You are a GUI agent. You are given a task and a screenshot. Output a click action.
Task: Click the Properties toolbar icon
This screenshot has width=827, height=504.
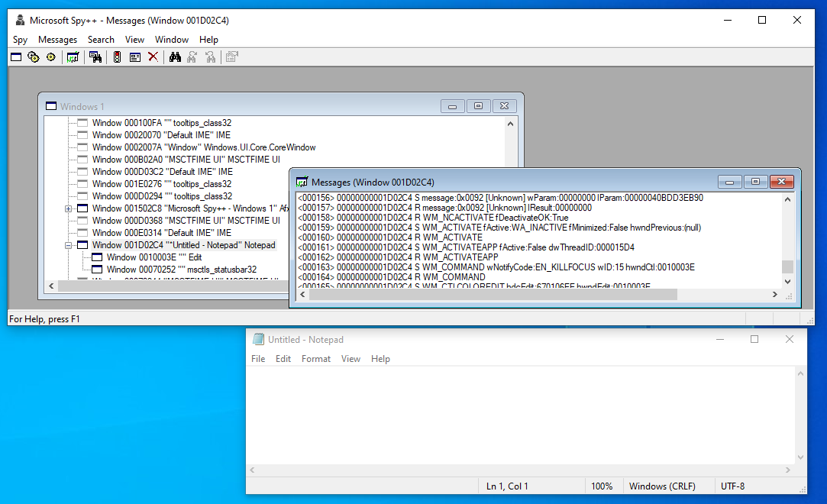click(232, 57)
